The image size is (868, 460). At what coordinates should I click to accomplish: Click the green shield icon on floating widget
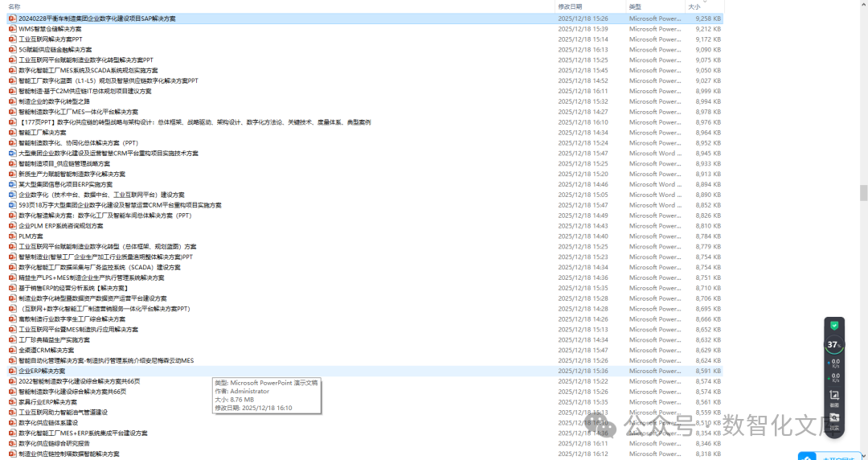pyautogui.click(x=834, y=326)
